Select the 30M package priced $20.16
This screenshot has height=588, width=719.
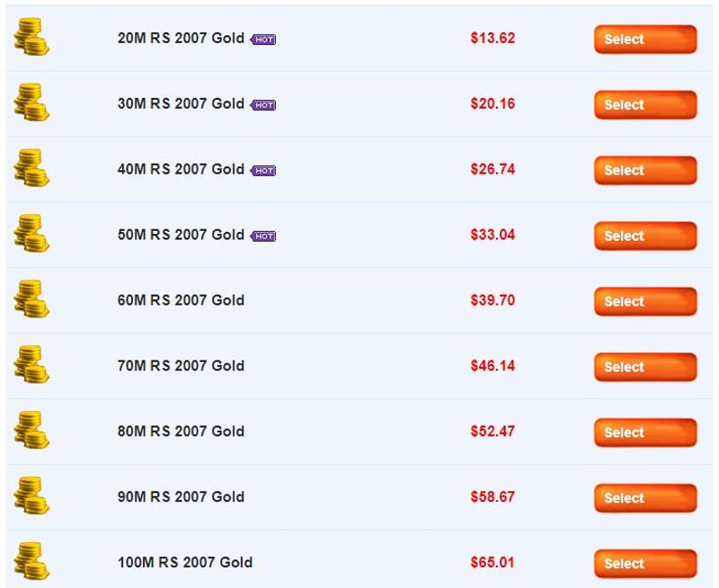645,105
